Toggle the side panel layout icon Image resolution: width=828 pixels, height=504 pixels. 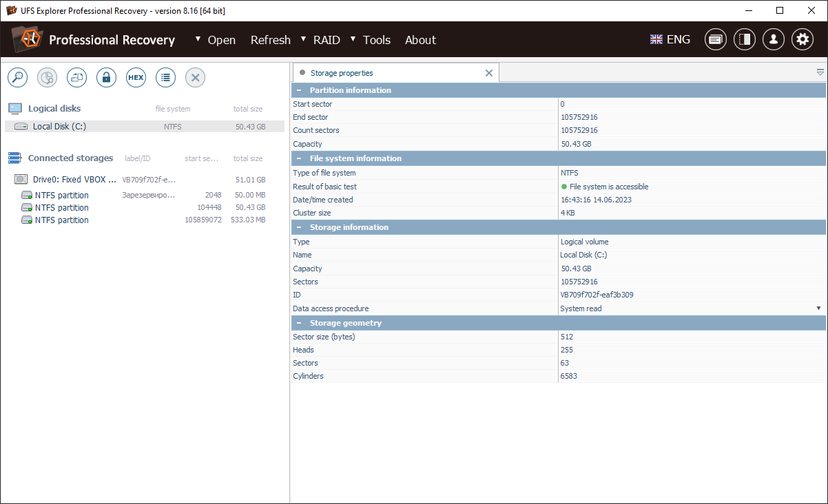pos(745,40)
